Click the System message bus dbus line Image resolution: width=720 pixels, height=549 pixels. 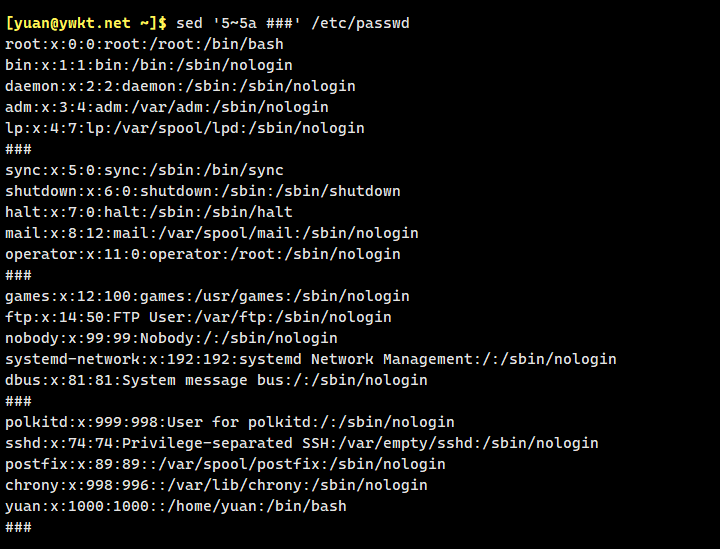click(x=216, y=380)
